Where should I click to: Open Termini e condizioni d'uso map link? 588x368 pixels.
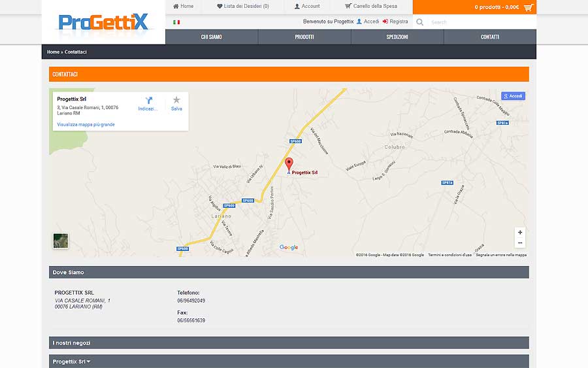(449, 255)
